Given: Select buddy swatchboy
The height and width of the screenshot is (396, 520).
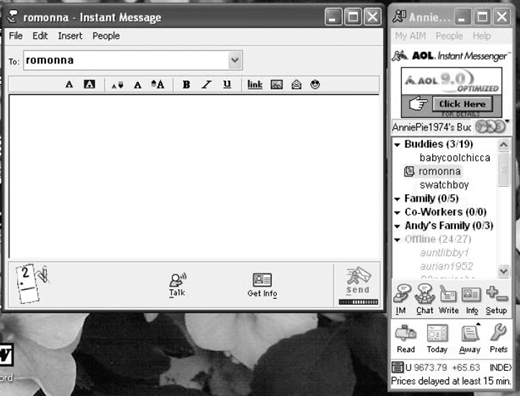Looking at the screenshot, I should [444, 185].
